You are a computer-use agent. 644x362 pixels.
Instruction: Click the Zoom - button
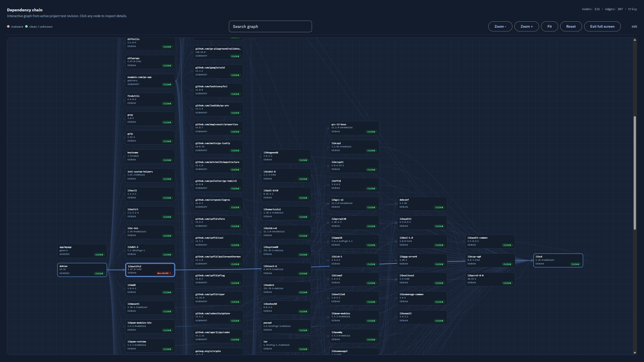500,26
